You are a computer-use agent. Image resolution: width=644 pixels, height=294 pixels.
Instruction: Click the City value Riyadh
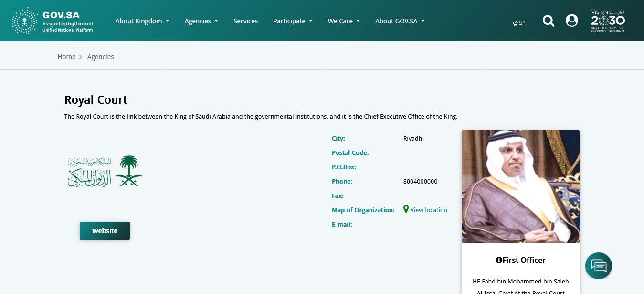click(412, 139)
